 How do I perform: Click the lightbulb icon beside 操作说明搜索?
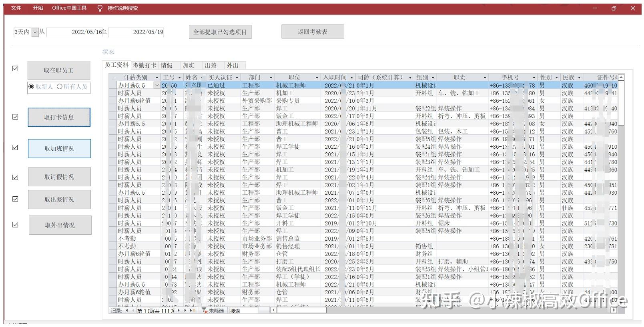pyautogui.click(x=100, y=8)
